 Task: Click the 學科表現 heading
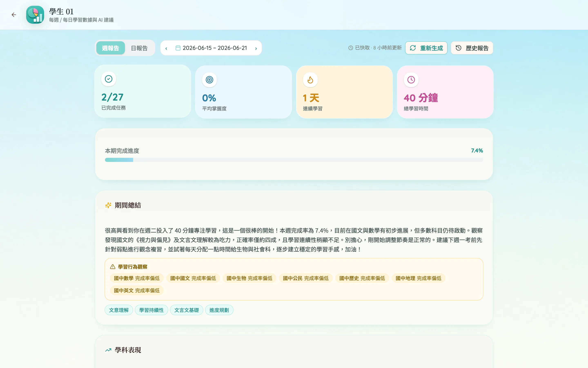point(128,350)
